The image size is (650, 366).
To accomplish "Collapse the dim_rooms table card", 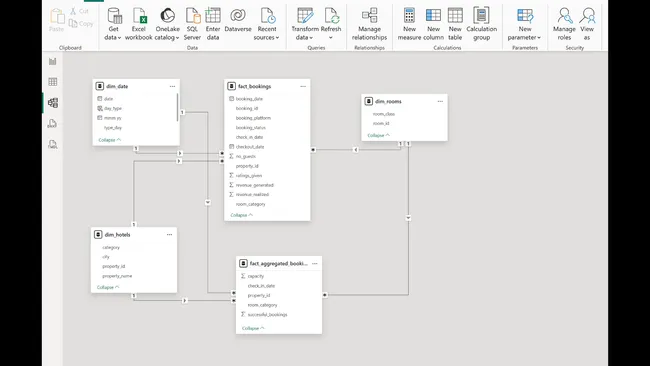I will (x=378, y=135).
